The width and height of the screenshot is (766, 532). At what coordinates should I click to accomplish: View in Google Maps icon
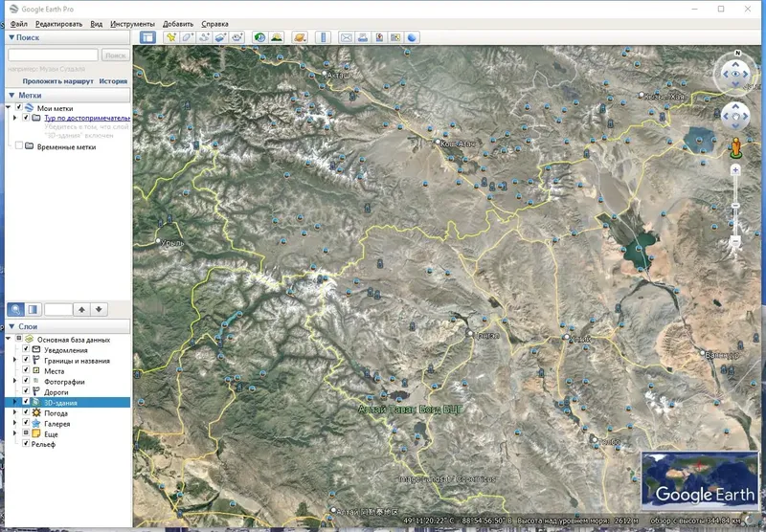[395, 37]
